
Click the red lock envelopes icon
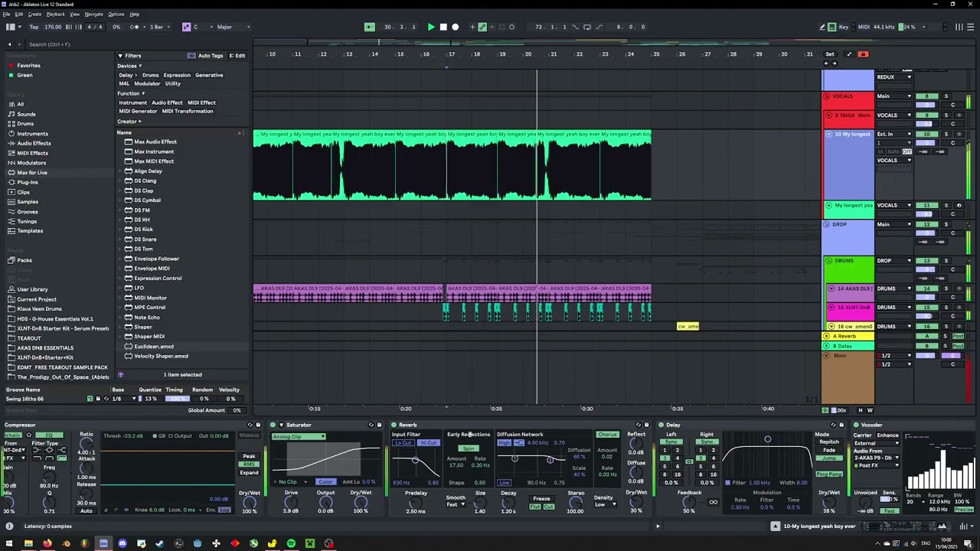[x=863, y=54]
